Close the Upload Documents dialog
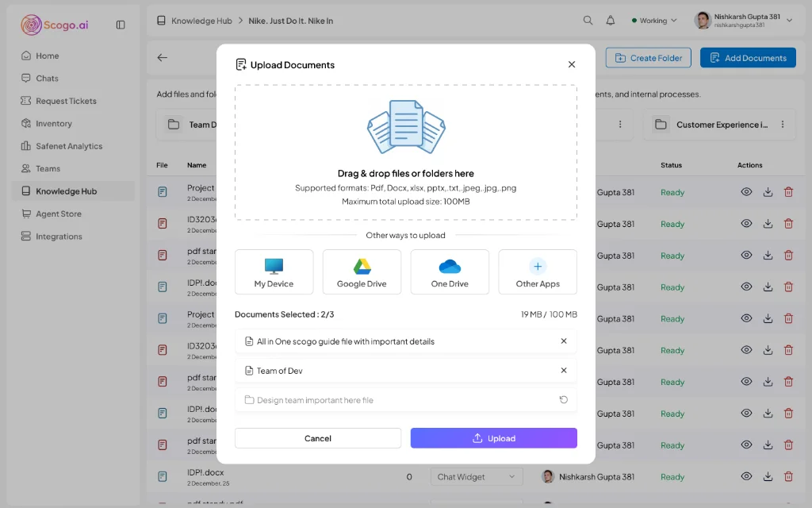The image size is (812, 508). 572,64
